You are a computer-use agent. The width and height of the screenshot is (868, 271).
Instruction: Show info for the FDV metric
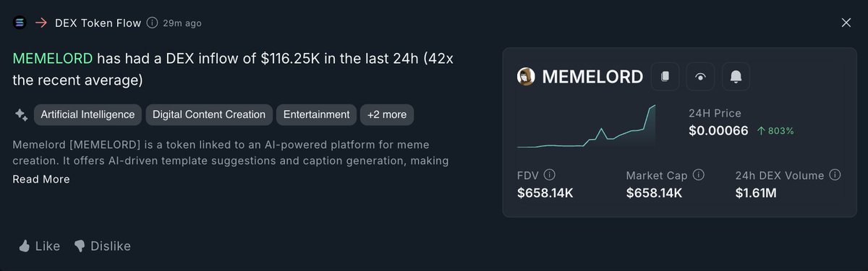(x=550, y=175)
